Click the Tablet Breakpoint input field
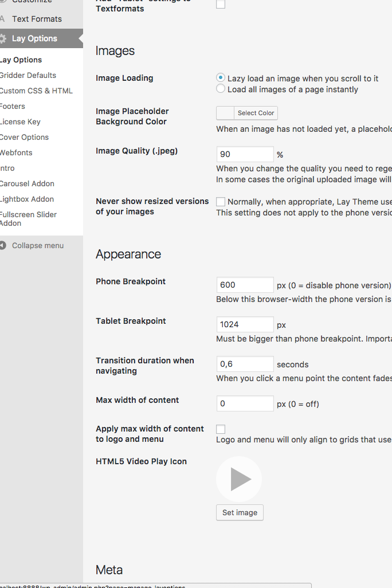The image size is (392, 588). 245,324
